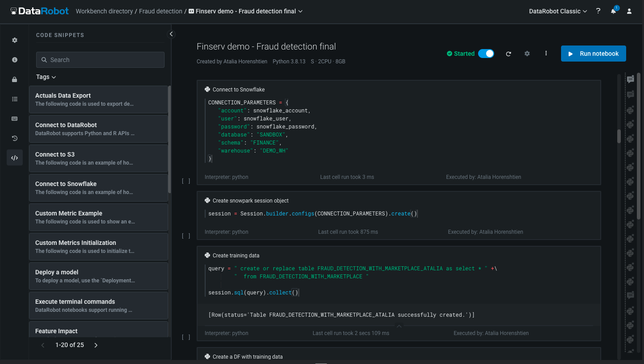Go to the Workbench directory breadcrumb

pyautogui.click(x=104, y=11)
